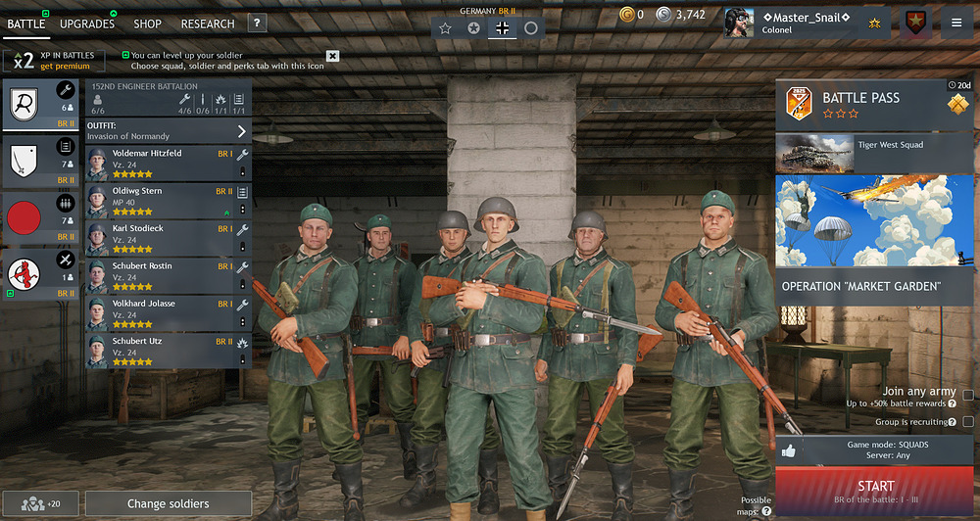Open the help question mark icon
The height and width of the screenshot is (521, 980).
click(x=257, y=24)
